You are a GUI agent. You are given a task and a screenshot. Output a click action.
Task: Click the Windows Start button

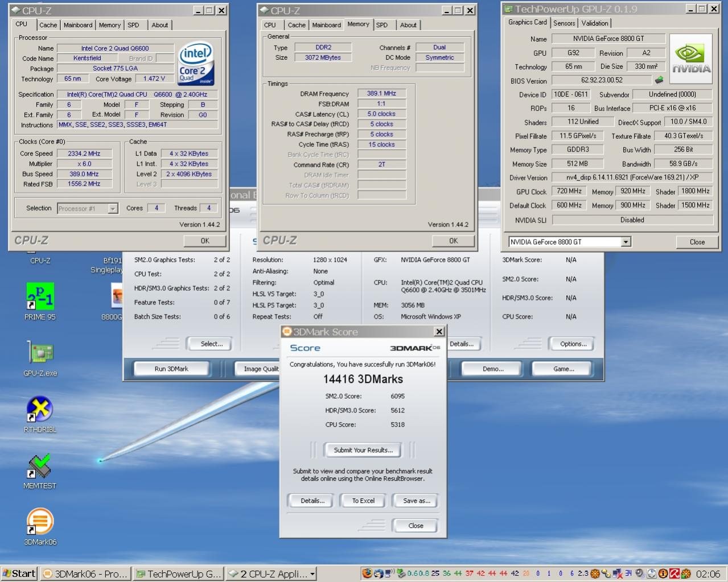click(x=19, y=573)
